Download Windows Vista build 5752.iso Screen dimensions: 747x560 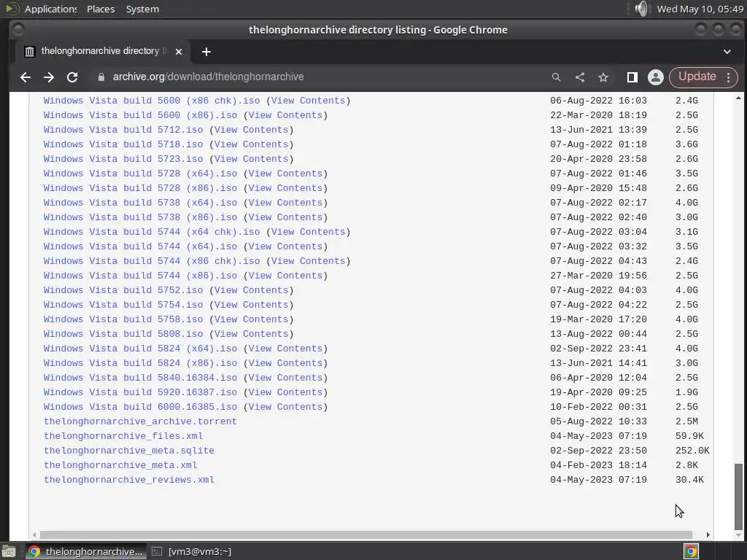point(123,290)
